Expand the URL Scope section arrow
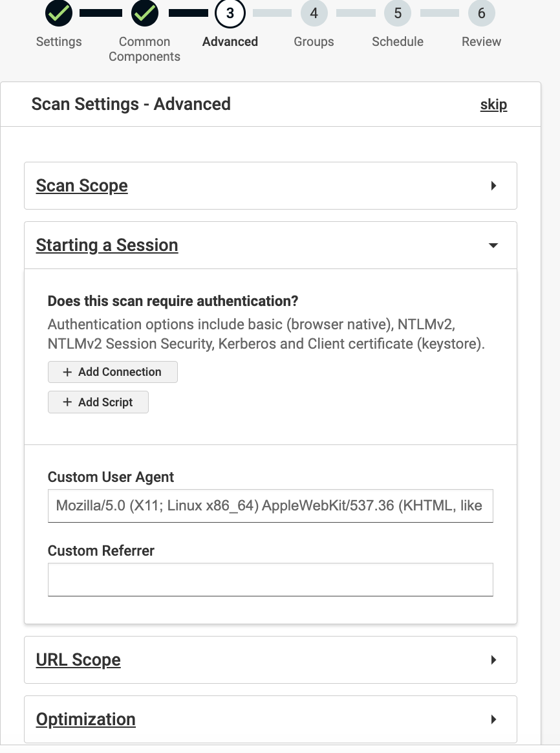Screen dimensions: 560x753 coord(493,660)
